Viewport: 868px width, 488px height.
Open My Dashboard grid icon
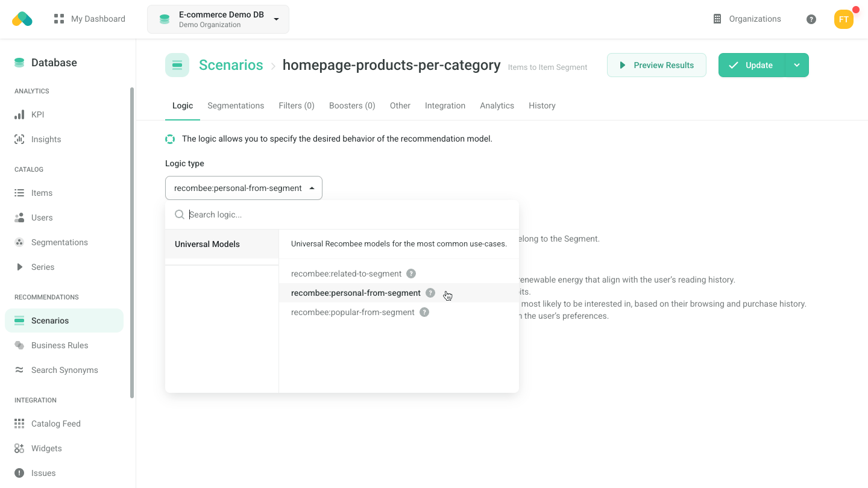(x=59, y=19)
